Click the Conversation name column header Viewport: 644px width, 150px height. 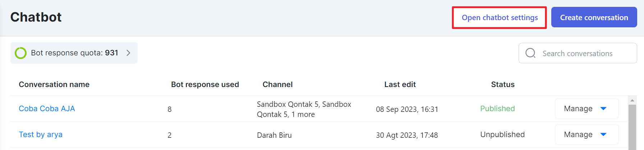tap(54, 85)
